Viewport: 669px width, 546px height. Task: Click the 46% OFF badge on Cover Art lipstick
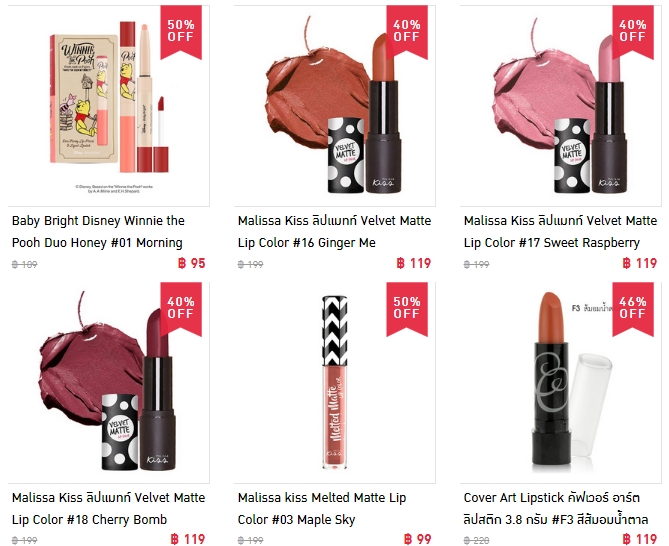tap(633, 308)
